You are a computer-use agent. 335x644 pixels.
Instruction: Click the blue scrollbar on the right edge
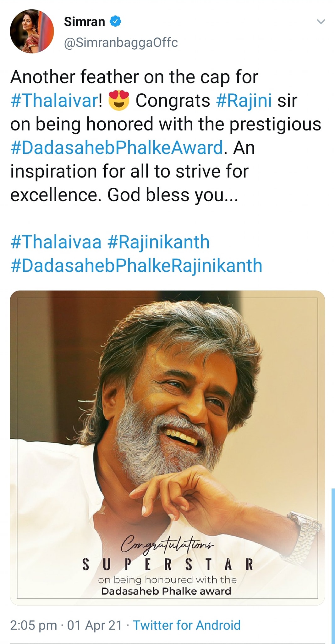point(333,566)
